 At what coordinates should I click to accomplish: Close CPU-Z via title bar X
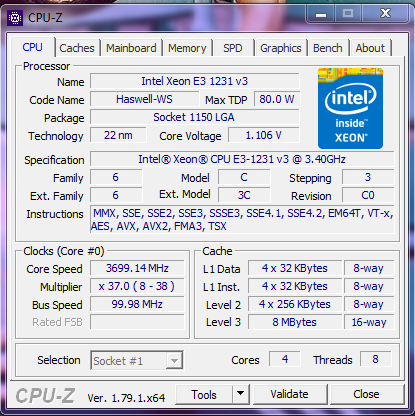385,14
